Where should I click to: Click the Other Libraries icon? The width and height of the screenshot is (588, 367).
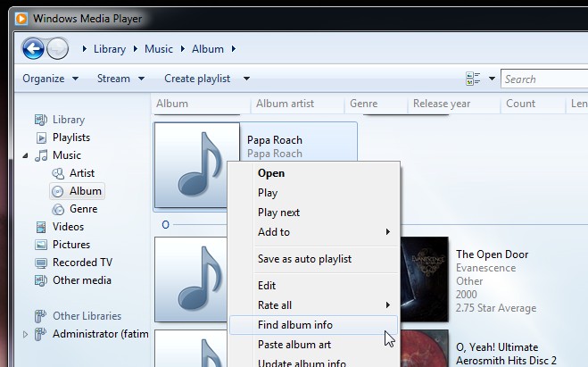pos(40,316)
